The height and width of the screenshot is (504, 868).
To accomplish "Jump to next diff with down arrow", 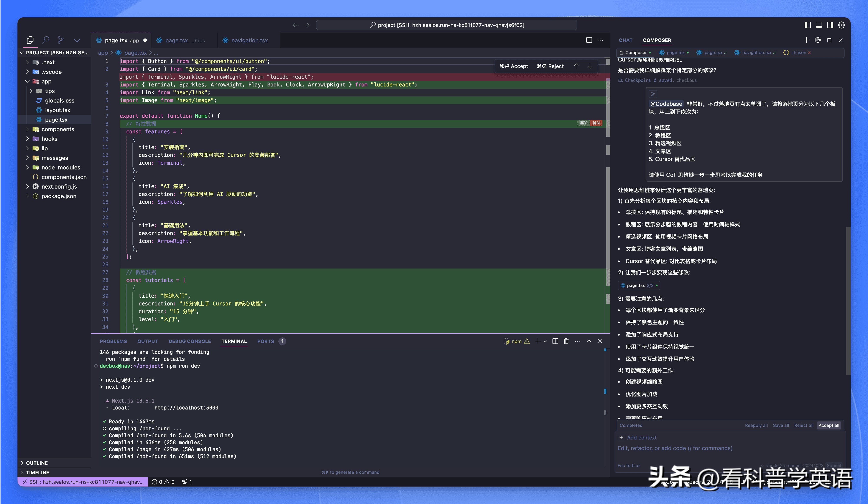I will point(590,66).
